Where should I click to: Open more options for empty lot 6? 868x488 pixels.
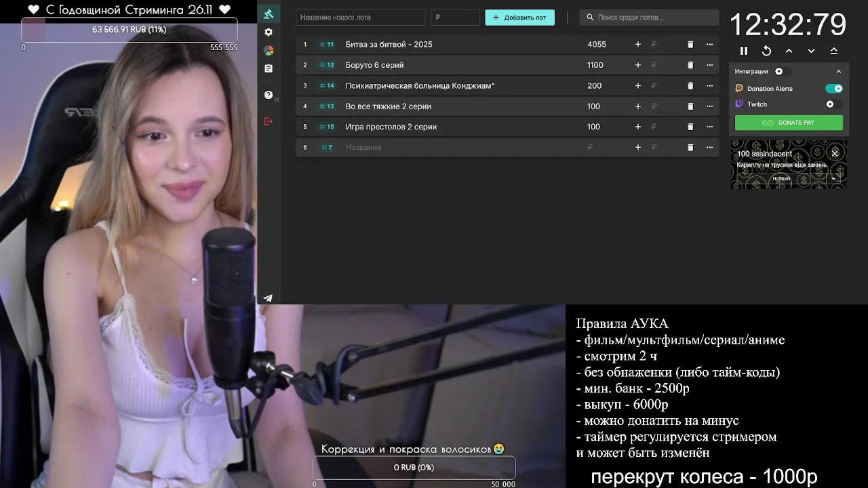click(x=709, y=147)
